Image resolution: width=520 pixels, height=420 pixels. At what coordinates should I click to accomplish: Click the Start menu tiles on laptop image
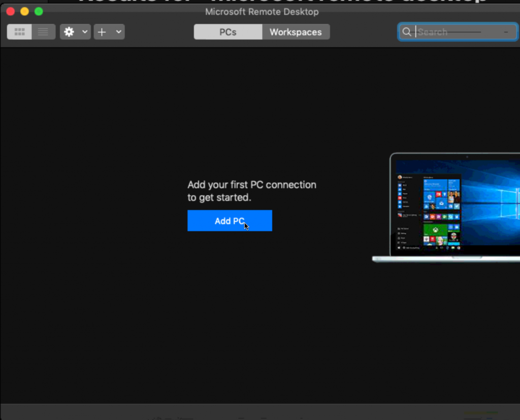(x=441, y=198)
